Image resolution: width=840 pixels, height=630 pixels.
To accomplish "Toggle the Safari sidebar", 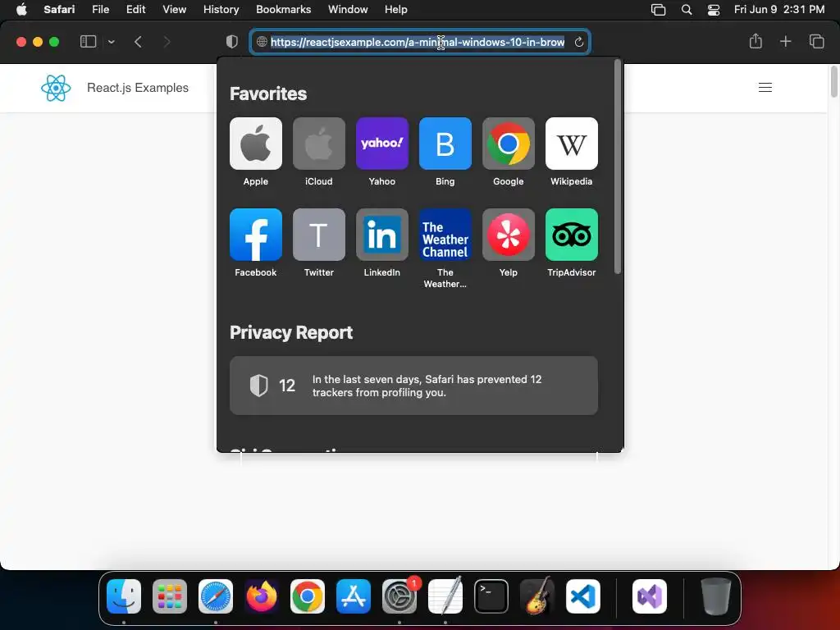I will click(x=88, y=41).
